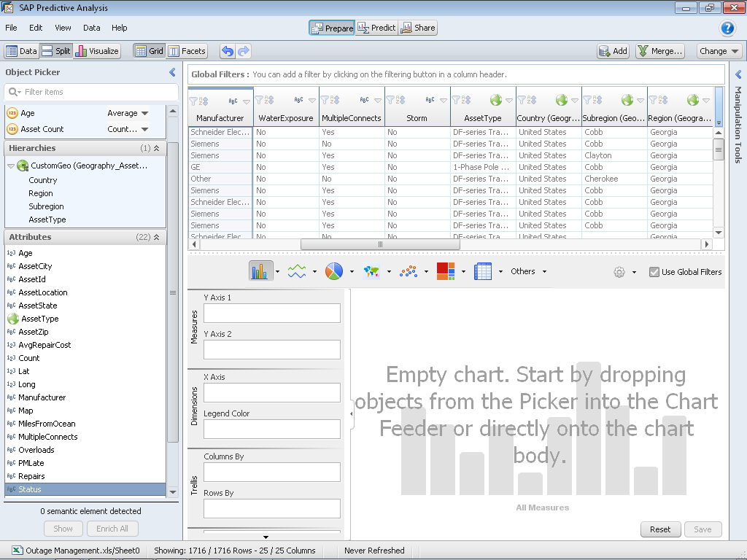Expand more chart feeder sections arrow
The width and height of the screenshot is (747, 560).
point(266,537)
